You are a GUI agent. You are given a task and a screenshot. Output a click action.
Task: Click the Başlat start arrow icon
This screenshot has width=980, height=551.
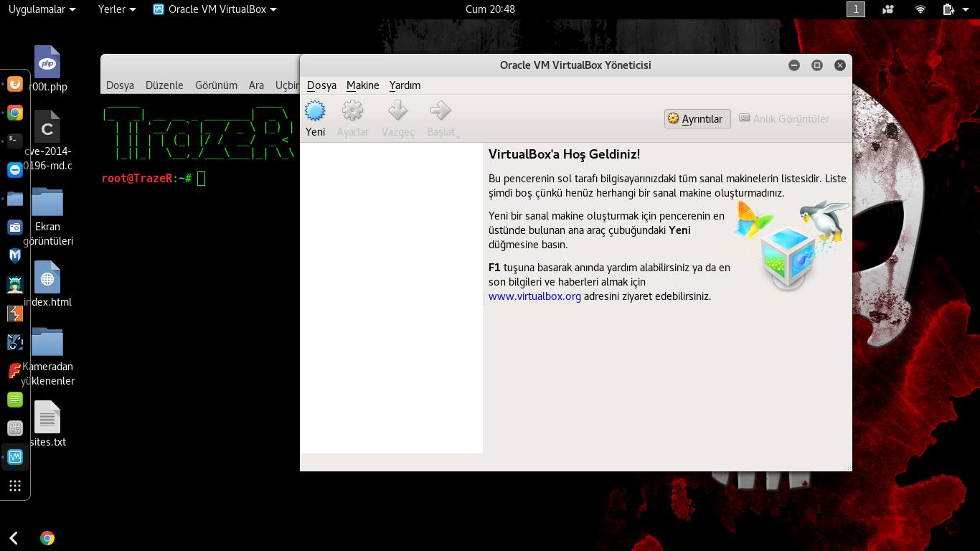point(440,110)
